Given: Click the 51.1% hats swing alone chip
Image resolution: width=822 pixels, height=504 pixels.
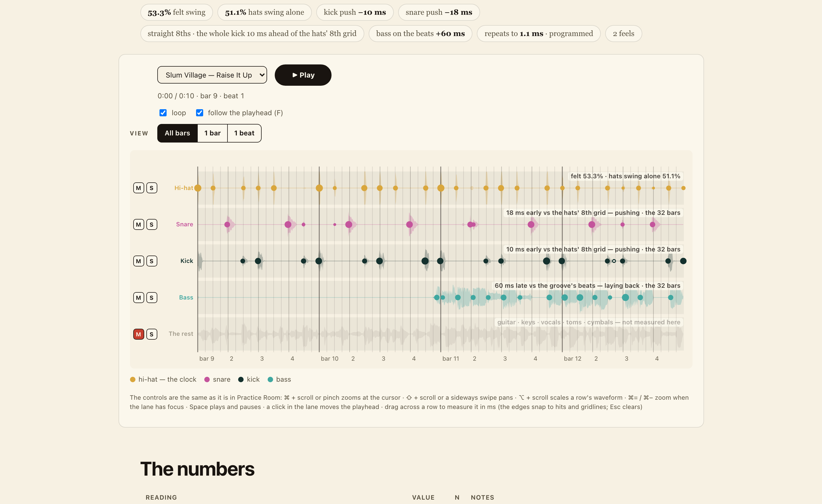Looking at the screenshot, I should pyautogui.click(x=265, y=12).
